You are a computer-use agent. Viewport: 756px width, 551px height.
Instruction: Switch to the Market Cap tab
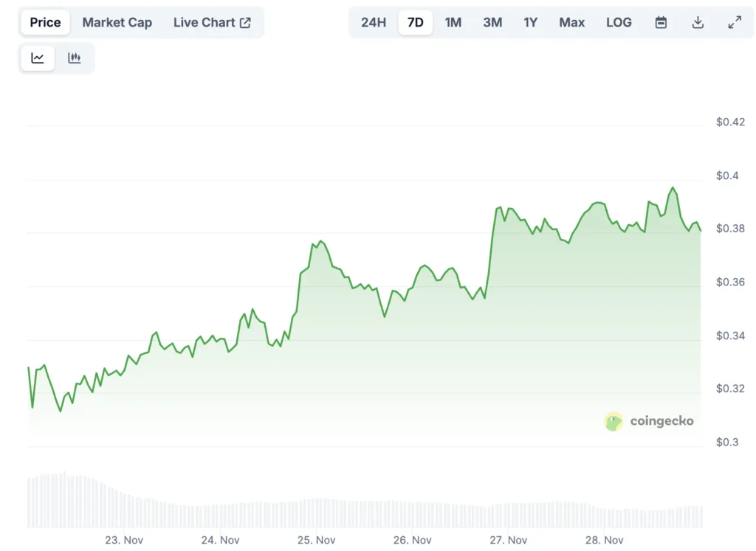117,22
